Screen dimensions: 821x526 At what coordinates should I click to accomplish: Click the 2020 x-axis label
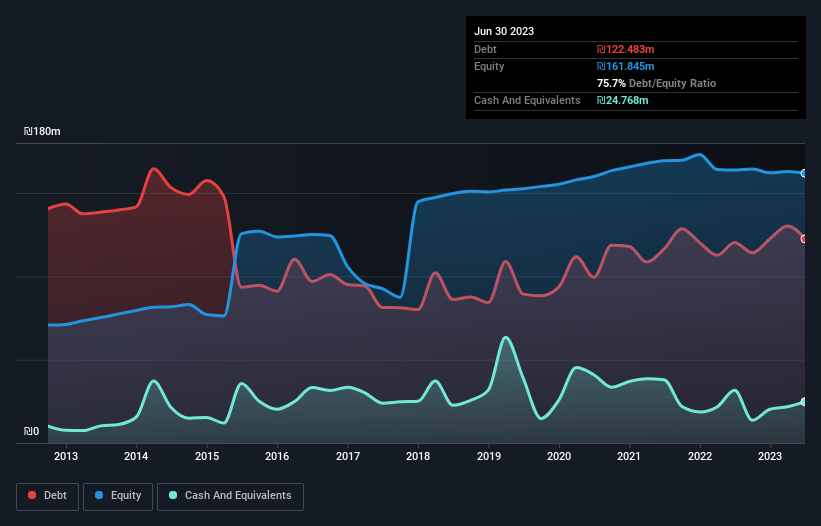(559, 456)
